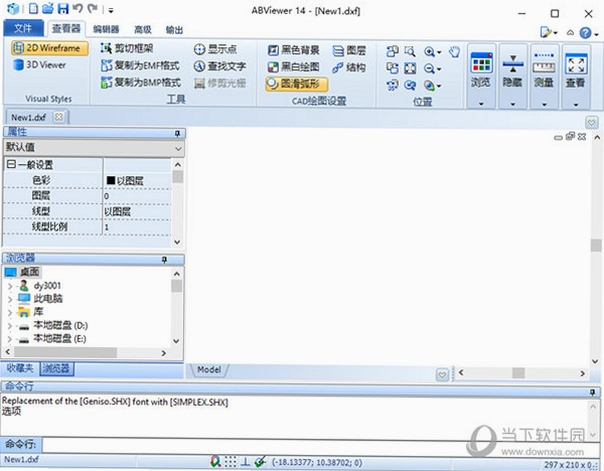The image size is (604, 471).
Task: Click the save icon in quick access toolbar
Action: [x=63, y=8]
